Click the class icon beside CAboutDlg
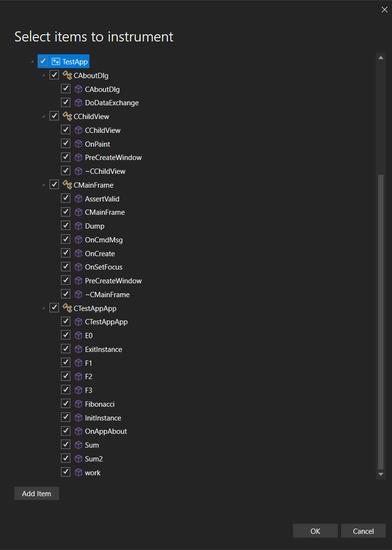 [67, 75]
